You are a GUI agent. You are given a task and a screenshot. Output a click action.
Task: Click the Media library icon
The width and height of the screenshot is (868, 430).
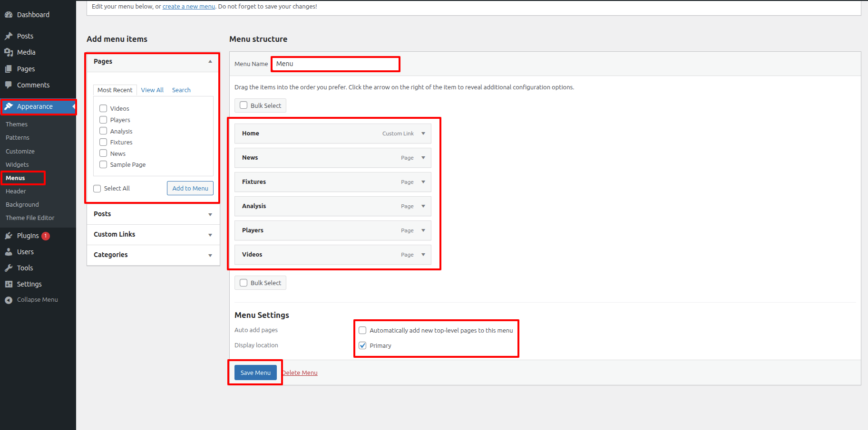click(x=9, y=52)
